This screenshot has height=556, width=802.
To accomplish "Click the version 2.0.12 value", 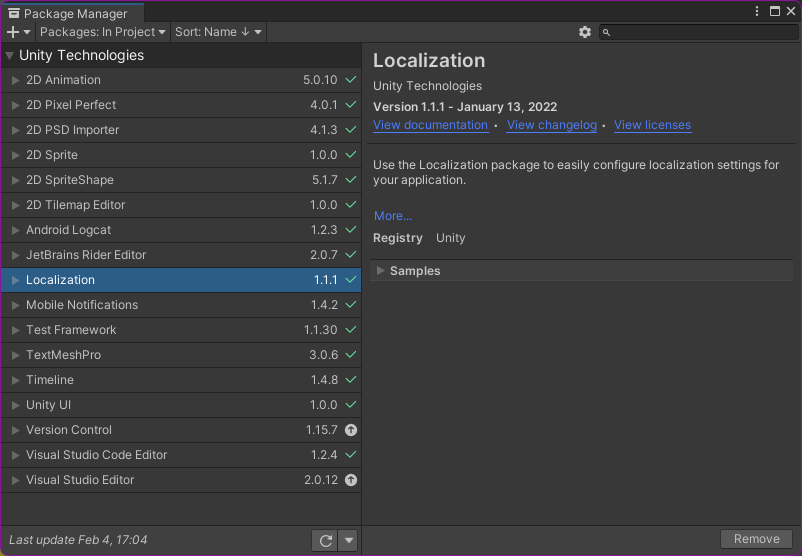I will [x=321, y=480].
